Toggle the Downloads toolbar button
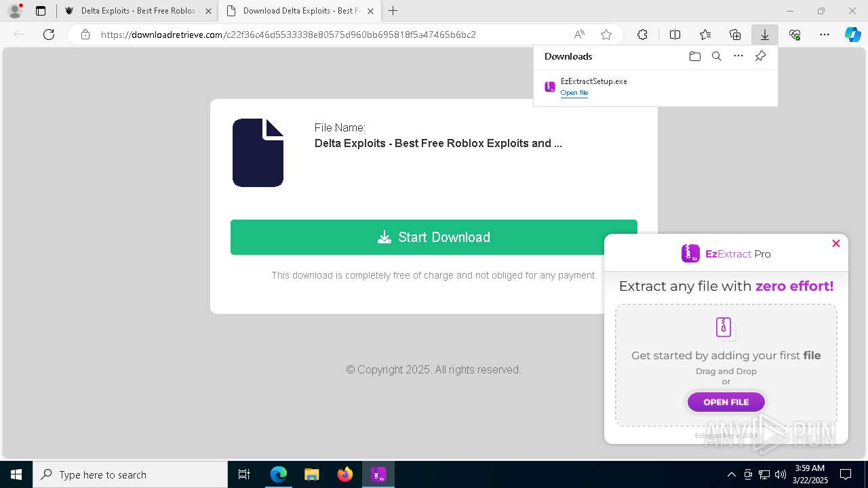The height and width of the screenshot is (488, 868). tap(765, 35)
